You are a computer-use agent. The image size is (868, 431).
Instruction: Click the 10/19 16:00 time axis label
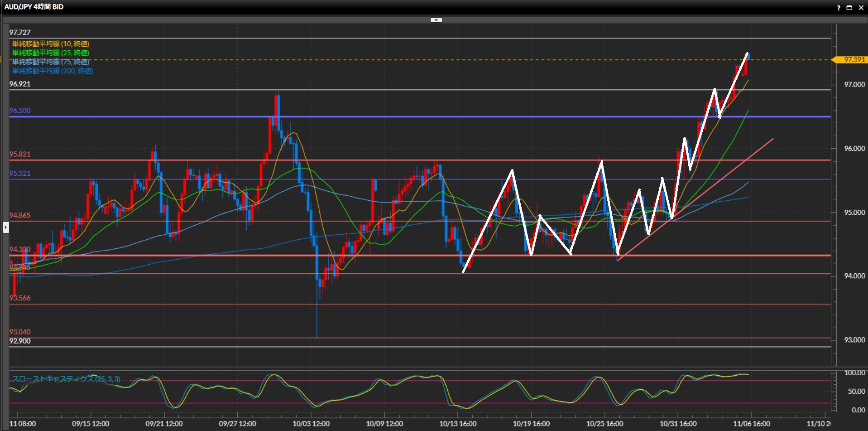(531, 424)
